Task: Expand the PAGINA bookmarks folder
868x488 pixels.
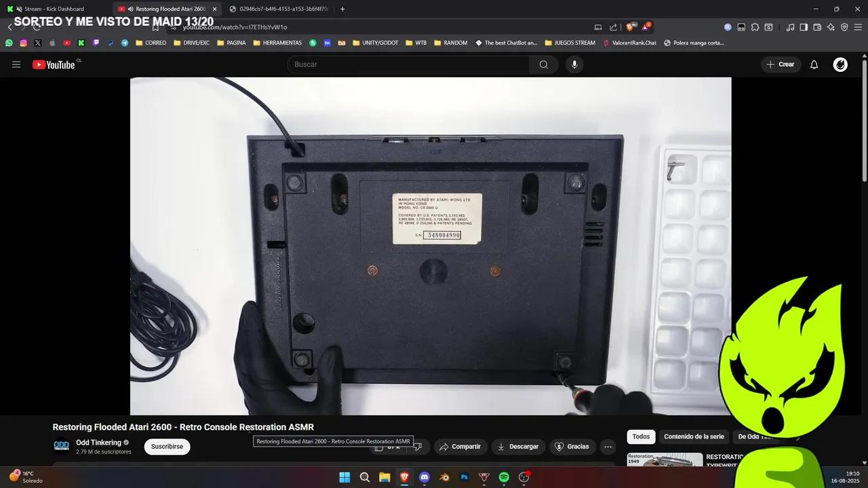Action: (x=231, y=43)
